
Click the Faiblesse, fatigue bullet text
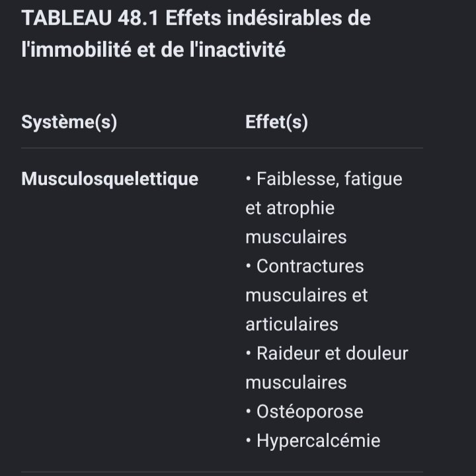click(329, 178)
